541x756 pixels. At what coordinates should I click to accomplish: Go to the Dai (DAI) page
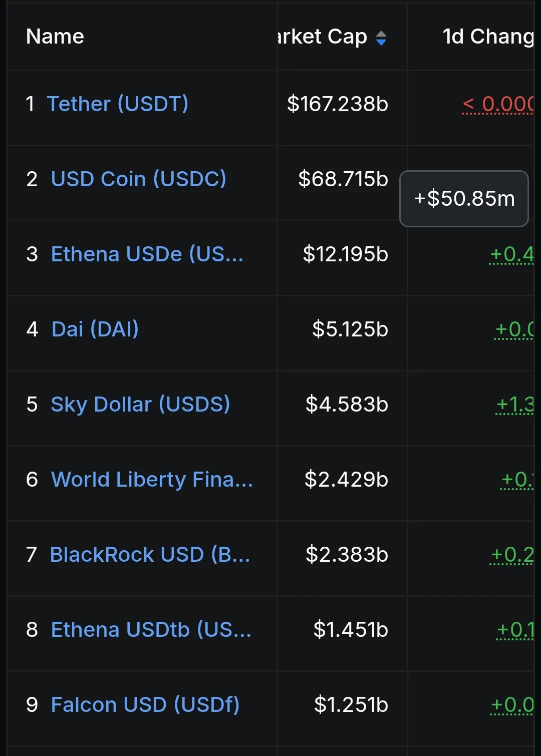tap(95, 329)
